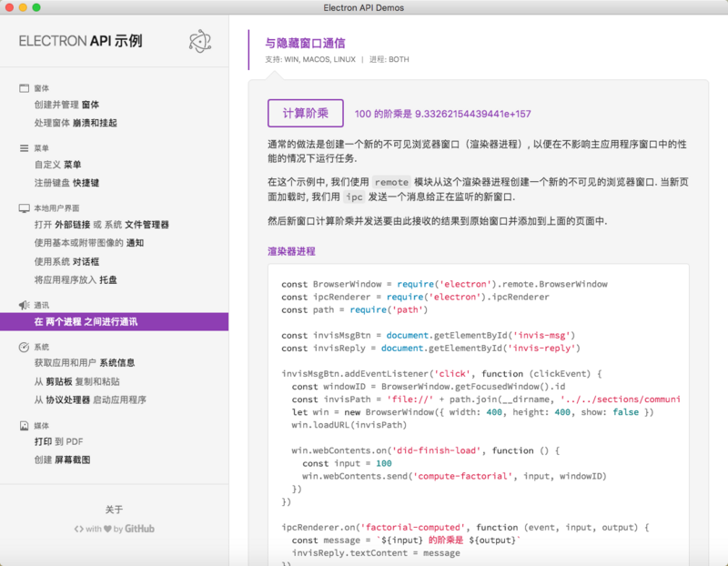
Task: Click 'factorial-computed' string in code
Action: coord(413,528)
